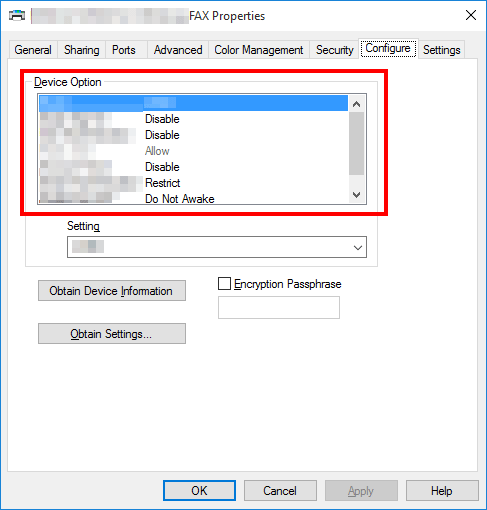The height and width of the screenshot is (510, 487).
Task: Select the Restrict row in Device Option list
Action: pyautogui.click(x=193, y=183)
